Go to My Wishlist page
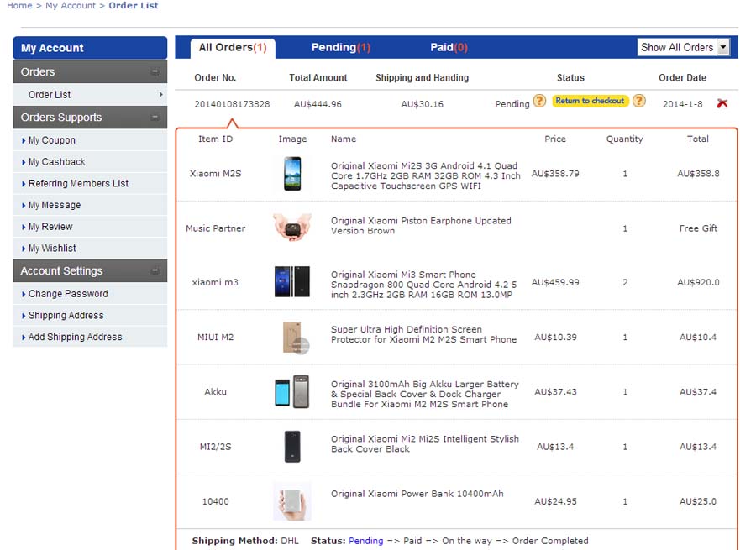The height and width of the screenshot is (550, 756). [52, 249]
